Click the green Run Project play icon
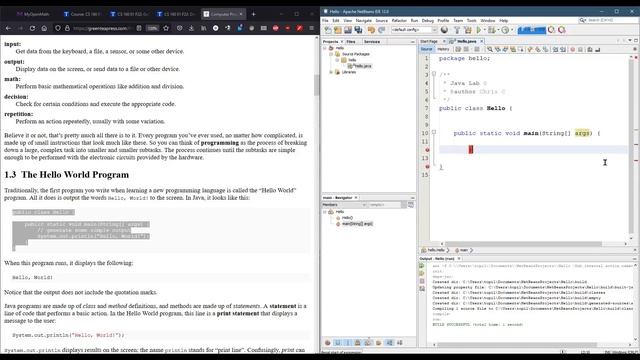Viewport: 640px width, 360px height. 479,30
